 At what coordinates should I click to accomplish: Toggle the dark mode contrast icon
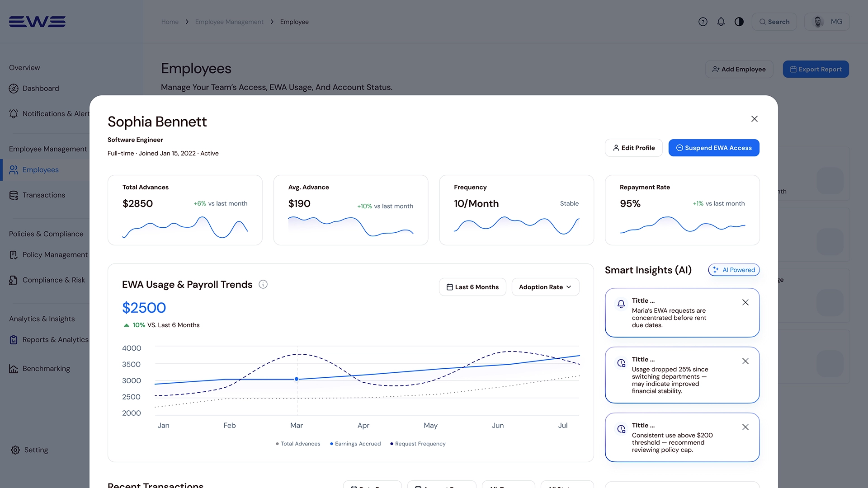click(x=739, y=22)
